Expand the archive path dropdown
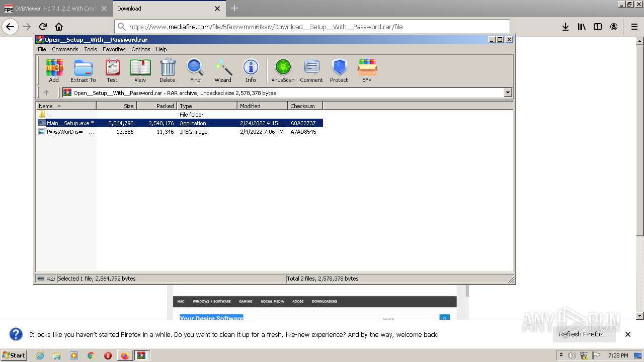The width and height of the screenshot is (644, 362). [x=508, y=93]
